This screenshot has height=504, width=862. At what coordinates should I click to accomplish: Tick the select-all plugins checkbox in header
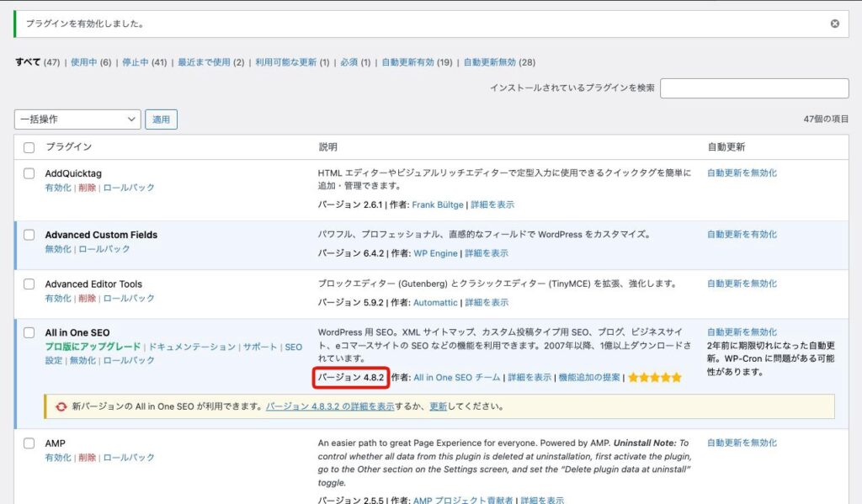29,147
